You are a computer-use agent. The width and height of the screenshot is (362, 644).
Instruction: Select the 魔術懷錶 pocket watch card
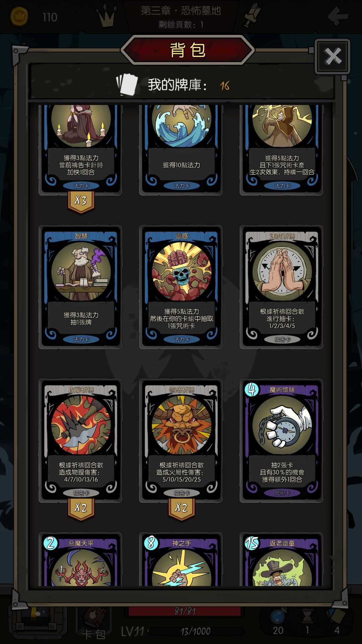[x=282, y=441]
